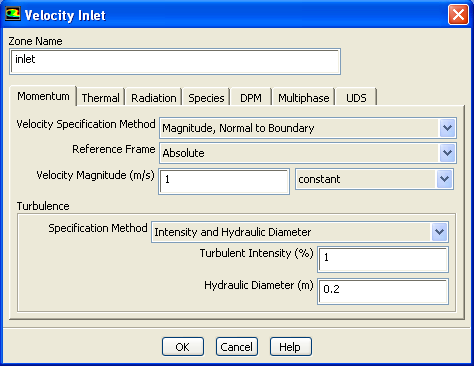Click the Reference Frame label

pyautogui.click(x=114, y=149)
